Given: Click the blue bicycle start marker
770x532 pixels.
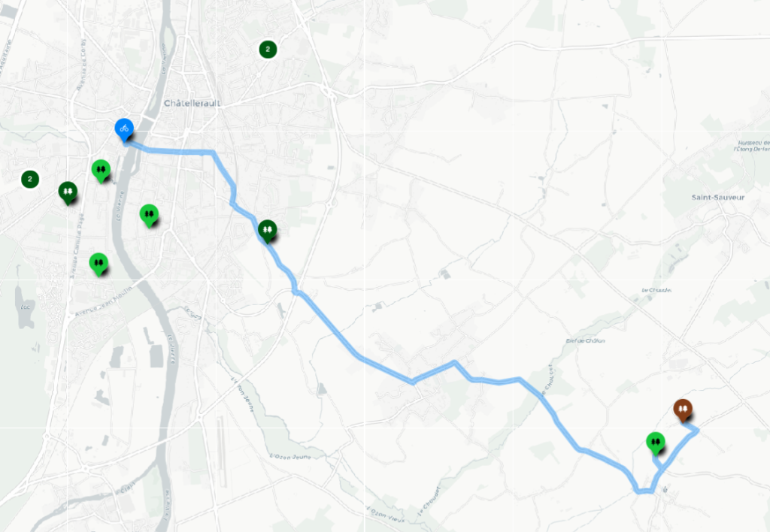Looking at the screenshot, I should point(124,129).
